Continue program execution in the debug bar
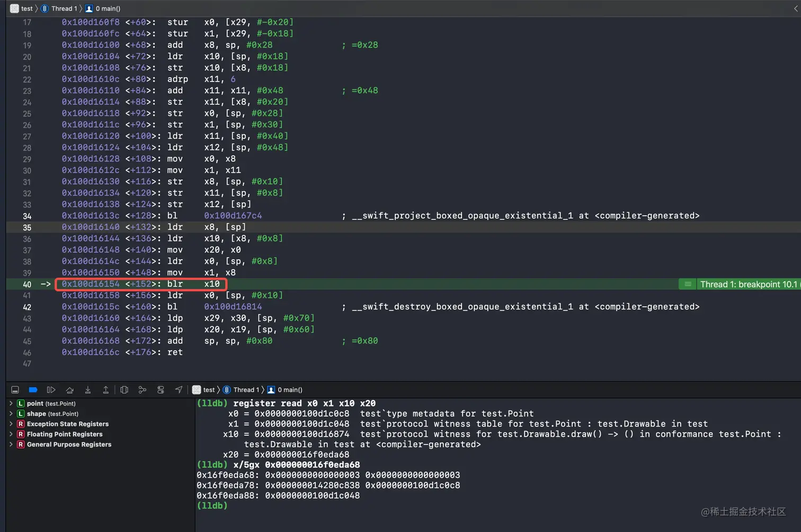 tap(51, 390)
